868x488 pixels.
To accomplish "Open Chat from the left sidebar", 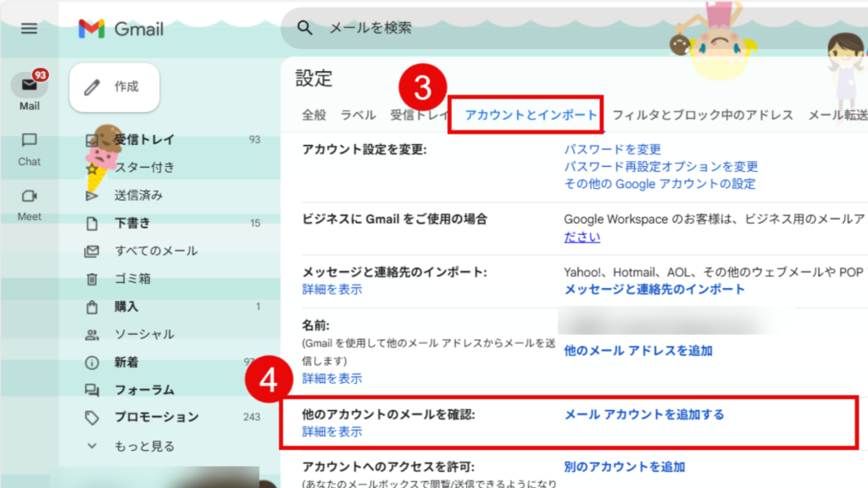I will point(30,141).
